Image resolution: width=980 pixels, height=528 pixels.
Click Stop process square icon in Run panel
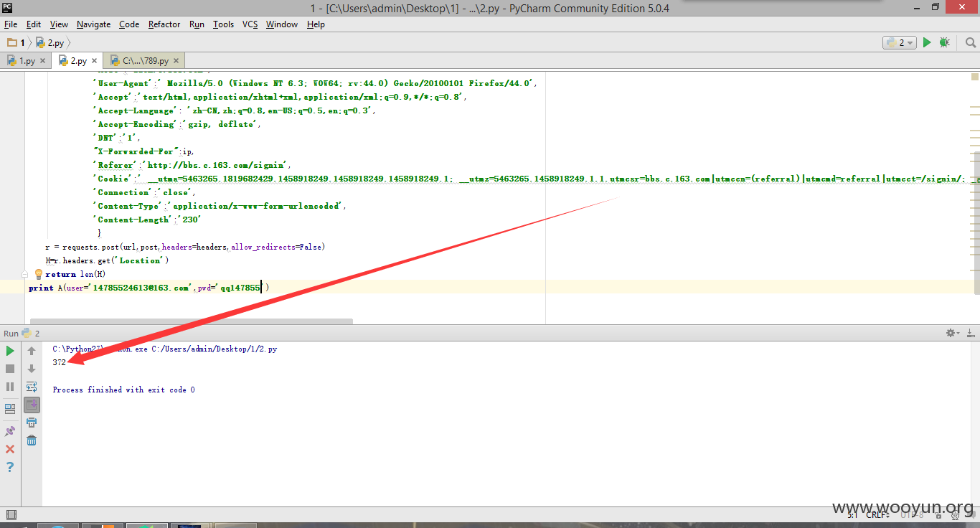pyautogui.click(x=10, y=369)
